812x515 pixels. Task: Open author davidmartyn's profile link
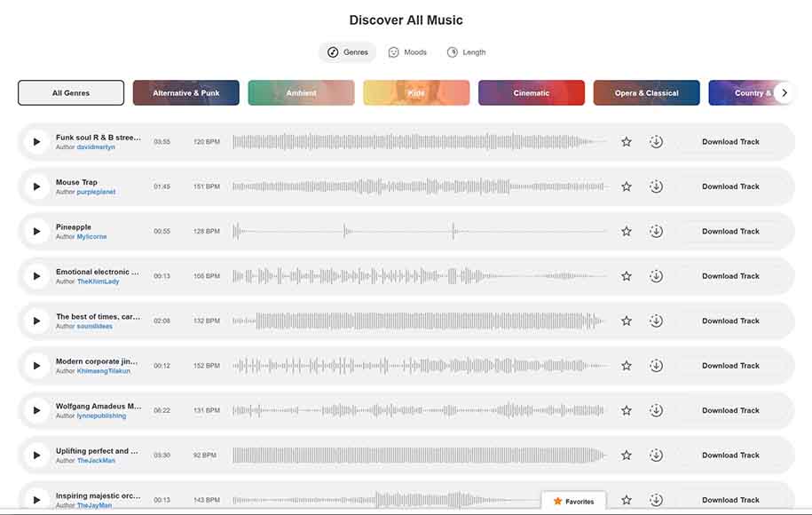(x=96, y=147)
